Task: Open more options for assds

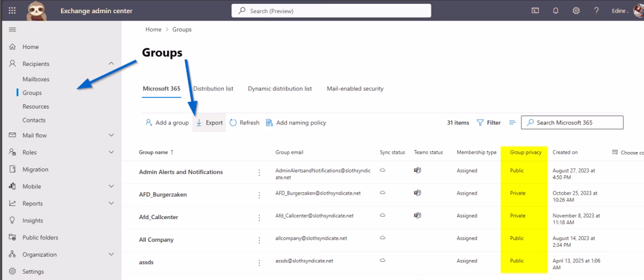Action: pyautogui.click(x=259, y=263)
